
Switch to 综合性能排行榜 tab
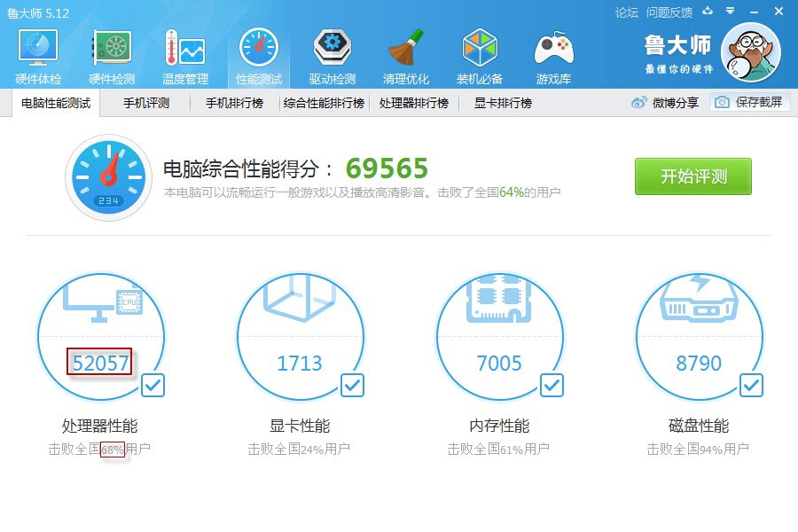point(324,103)
